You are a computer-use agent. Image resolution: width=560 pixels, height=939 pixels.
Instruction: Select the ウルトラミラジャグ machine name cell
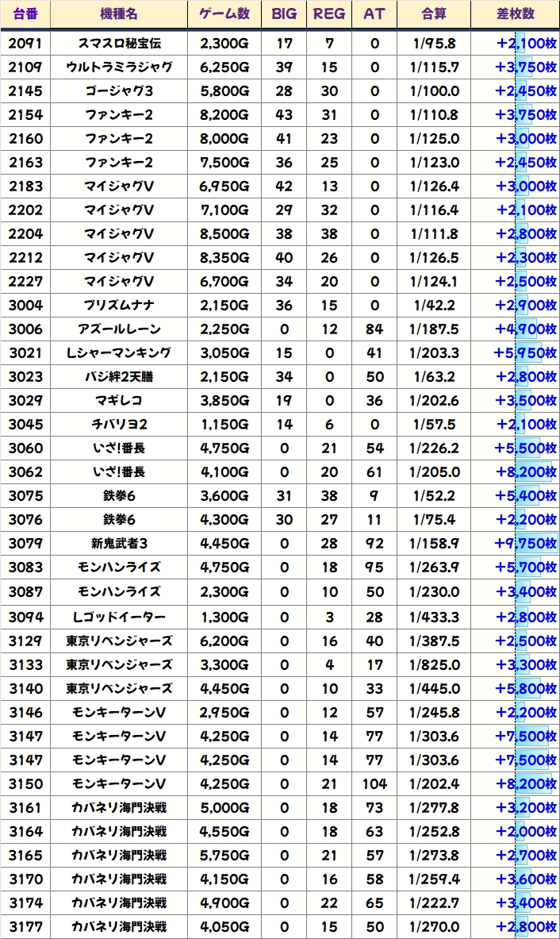click(x=119, y=67)
